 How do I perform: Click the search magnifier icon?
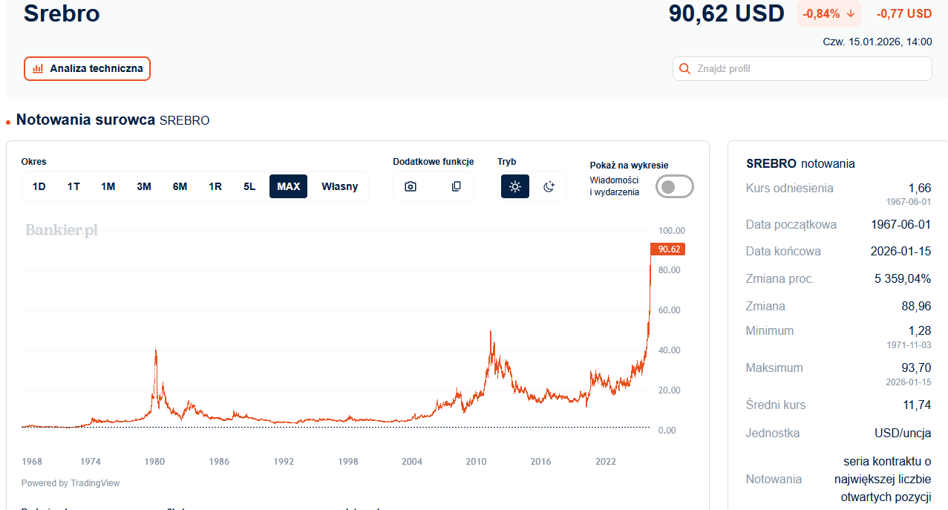pos(684,68)
